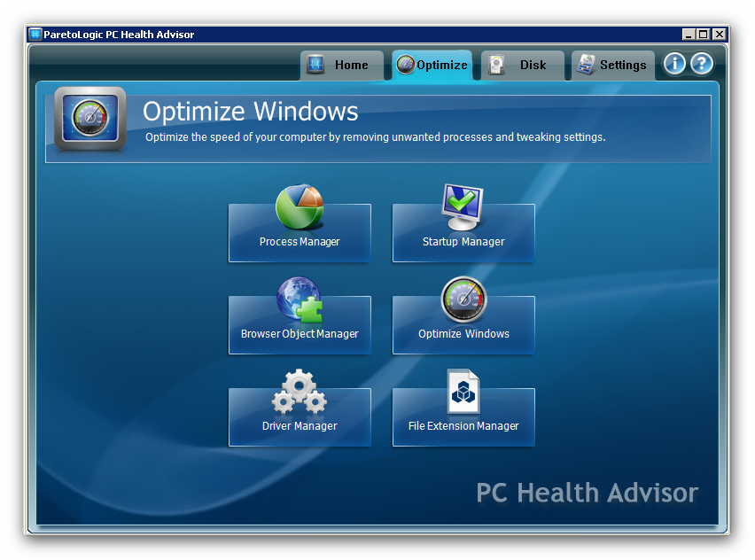Click the large speedometer header icon
Image resolution: width=755 pixels, height=560 pixels.
tap(90, 118)
